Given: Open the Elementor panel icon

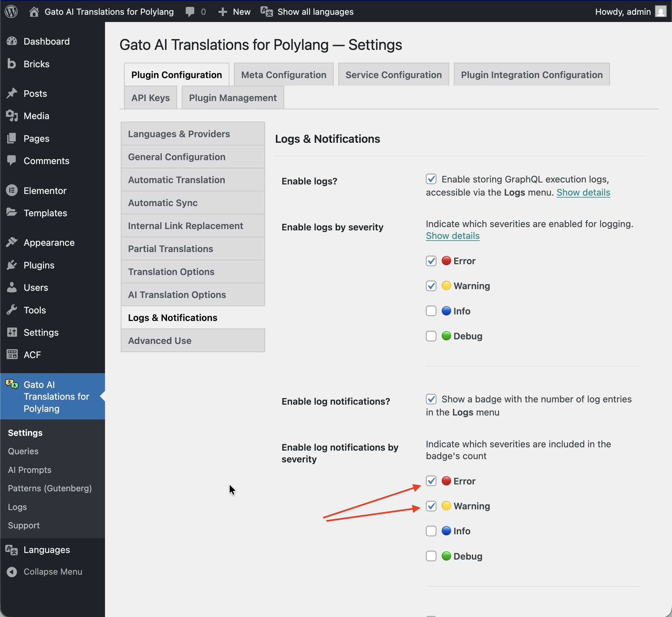Looking at the screenshot, I should click(x=12, y=190).
